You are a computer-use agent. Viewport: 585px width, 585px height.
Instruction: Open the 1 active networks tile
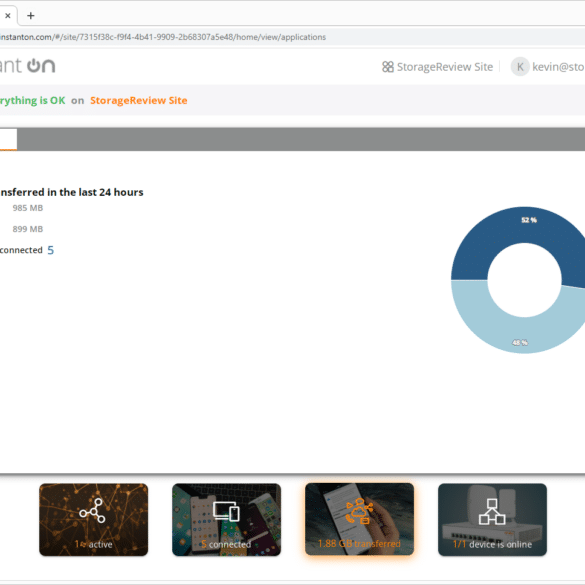(x=93, y=519)
